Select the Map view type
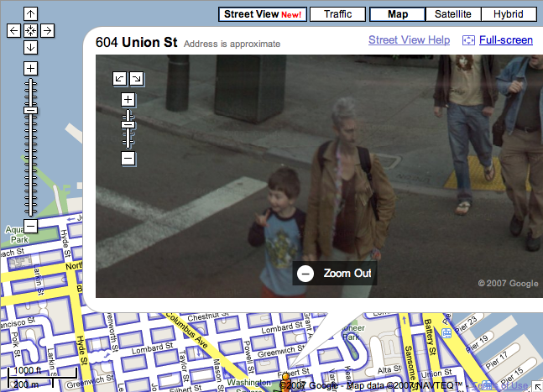Screen dimensions: 543x392 [396, 14]
